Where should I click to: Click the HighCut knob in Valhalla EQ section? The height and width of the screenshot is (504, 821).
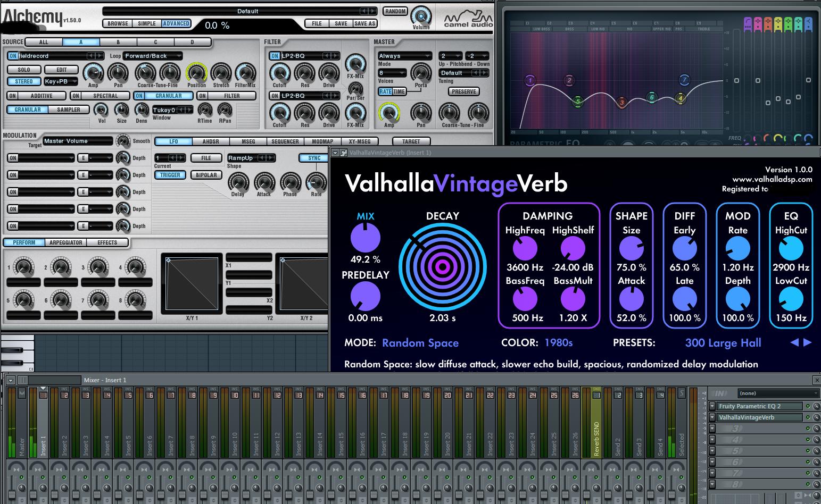[791, 248]
